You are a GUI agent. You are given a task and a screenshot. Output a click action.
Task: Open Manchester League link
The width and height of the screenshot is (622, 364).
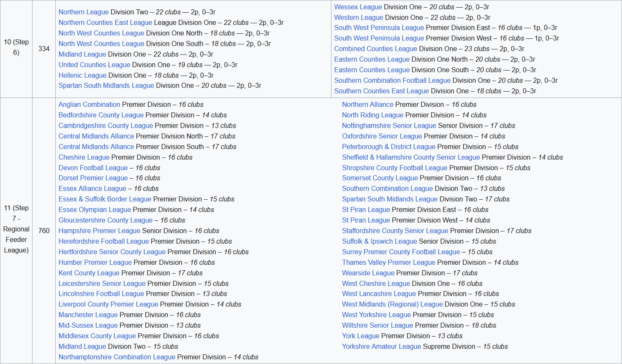tap(88, 315)
